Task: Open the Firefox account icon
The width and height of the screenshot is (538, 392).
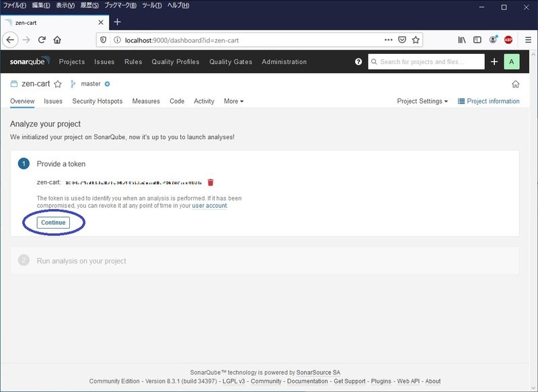Action: click(493, 40)
